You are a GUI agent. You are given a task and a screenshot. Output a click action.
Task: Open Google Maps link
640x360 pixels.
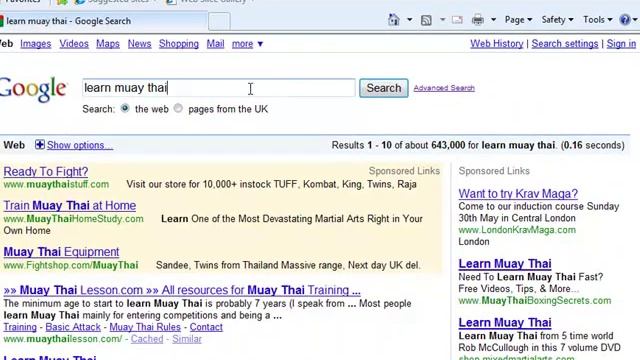(x=108, y=44)
